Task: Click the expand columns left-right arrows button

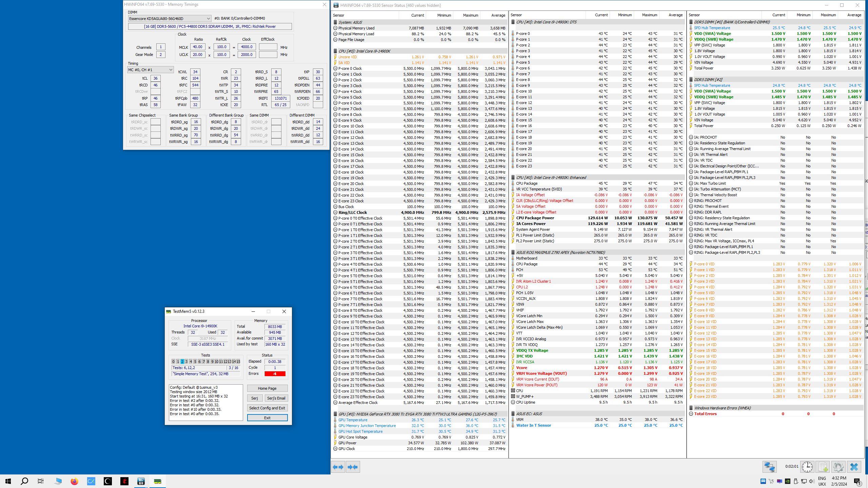Action: tap(338, 467)
